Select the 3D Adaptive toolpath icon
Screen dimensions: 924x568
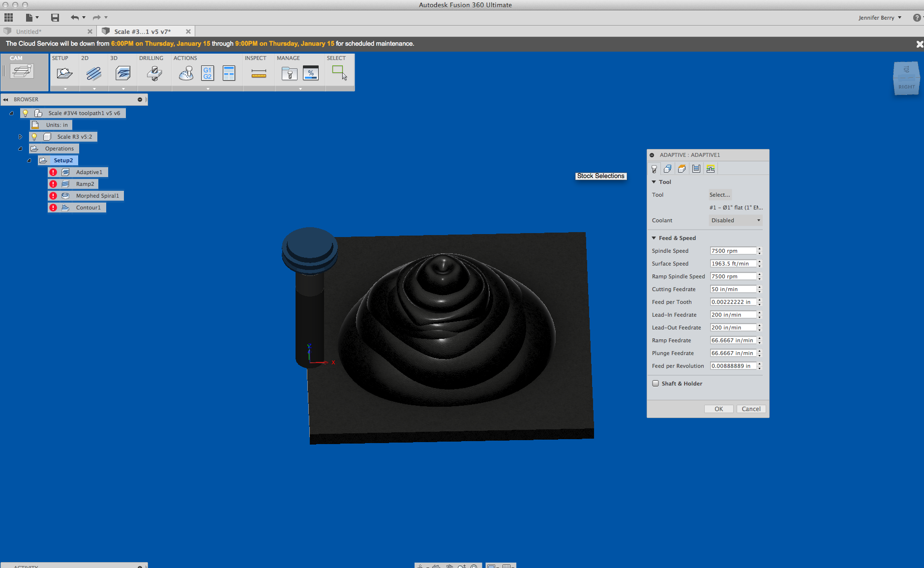123,74
